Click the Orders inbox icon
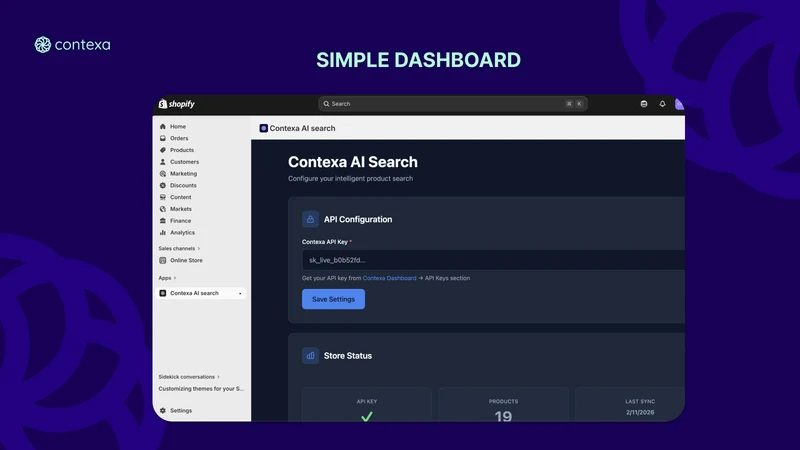The width and height of the screenshot is (800, 450). point(163,138)
